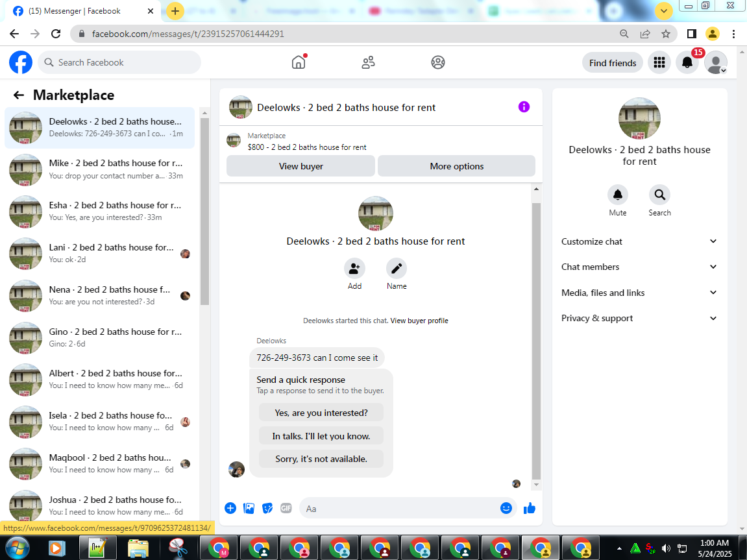
Task: Expand Media, files and links section
Action: point(639,293)
